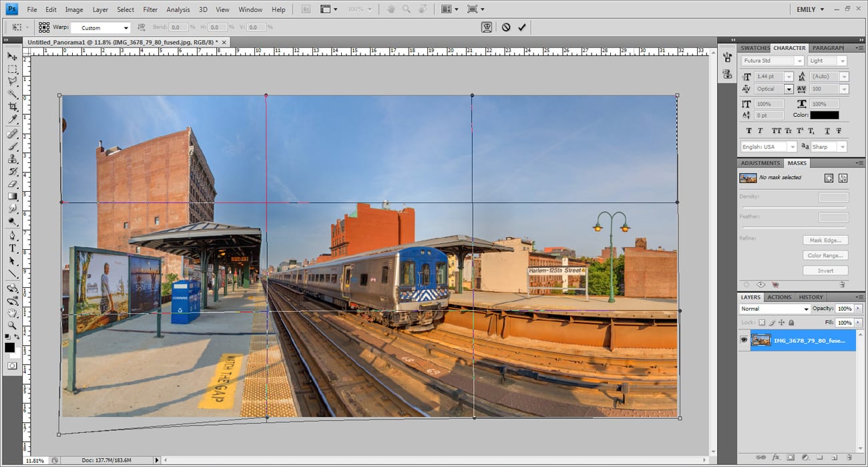
Task: Commit the warp transform with the checkmark
Action: tap(522, 27)
